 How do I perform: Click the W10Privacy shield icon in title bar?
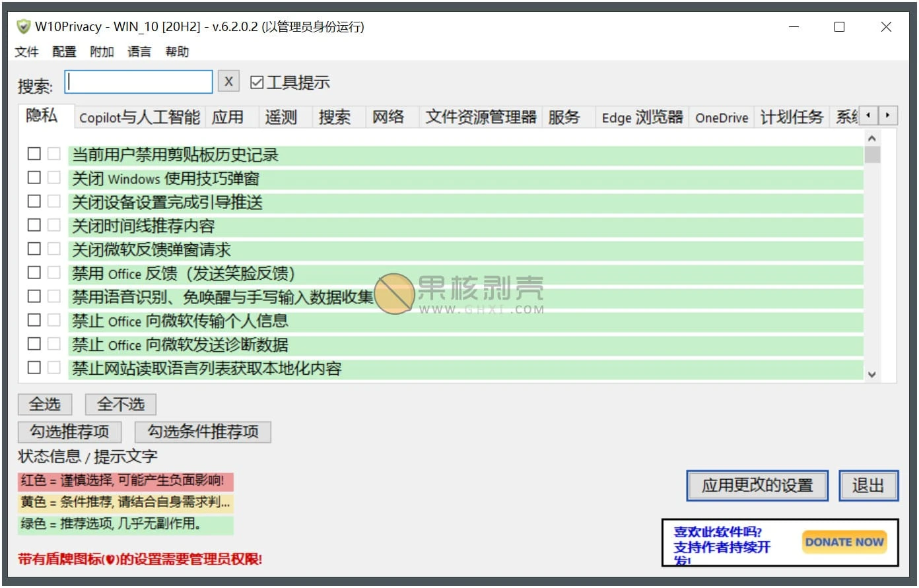(x=23, y=27)
